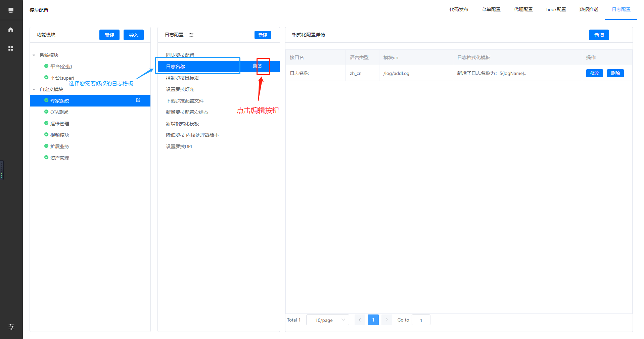Open the 10/page size dropdown
Image resolution: width=644 pixels, height=339 pixels.
coord(327,320)
